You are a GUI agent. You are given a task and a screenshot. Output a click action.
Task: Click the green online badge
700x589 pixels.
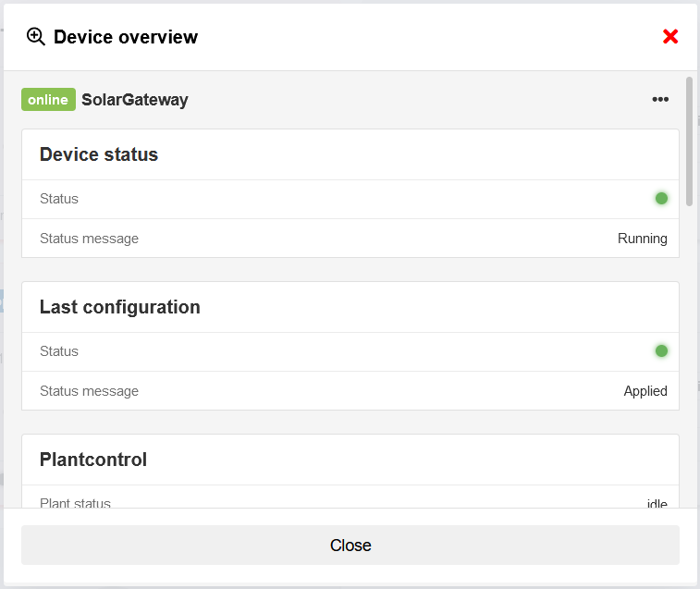coord(48,100)
